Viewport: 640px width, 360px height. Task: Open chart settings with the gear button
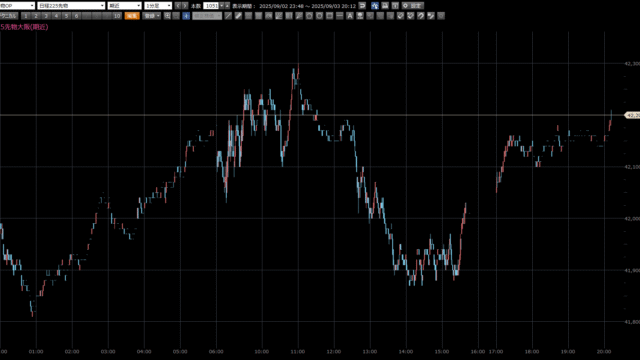[413, 6]
